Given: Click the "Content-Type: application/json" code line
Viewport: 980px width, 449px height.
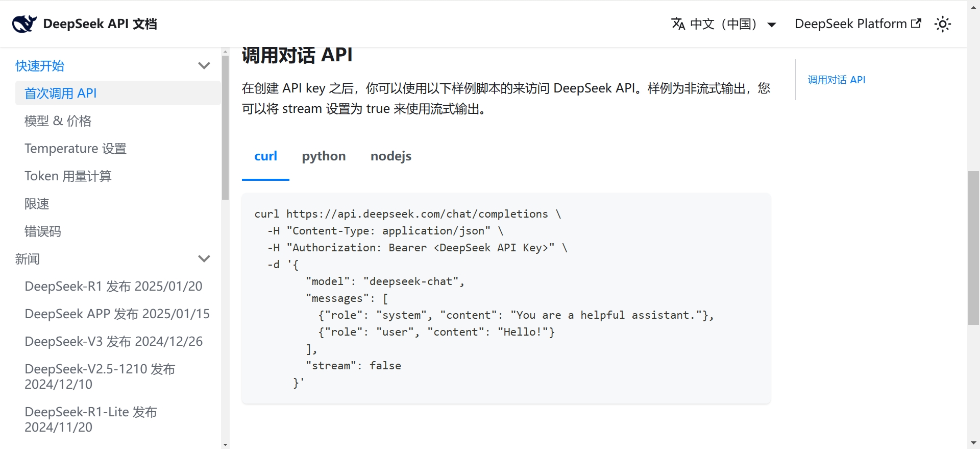Looking at the screenshot, I should pyautogui.click(x=385, y=231).
